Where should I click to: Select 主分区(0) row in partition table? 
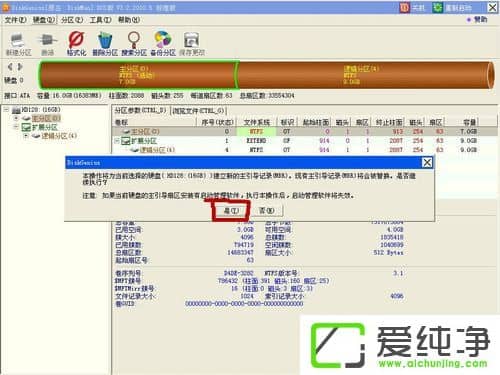305,132
